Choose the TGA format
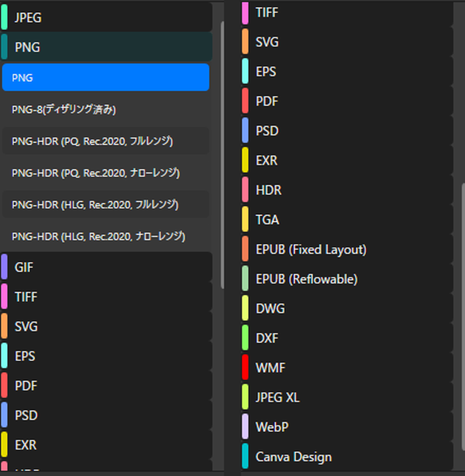Viewport: 465px width, 476px height. (347, 219)
